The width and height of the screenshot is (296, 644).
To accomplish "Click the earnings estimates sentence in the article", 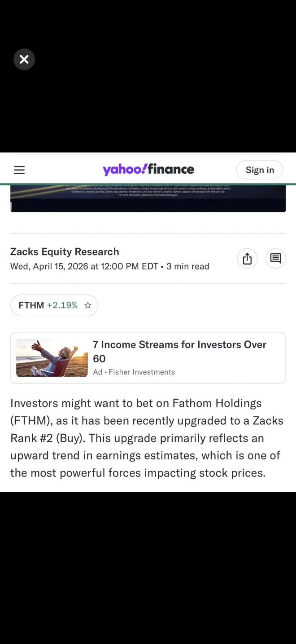I will (145, 455).
